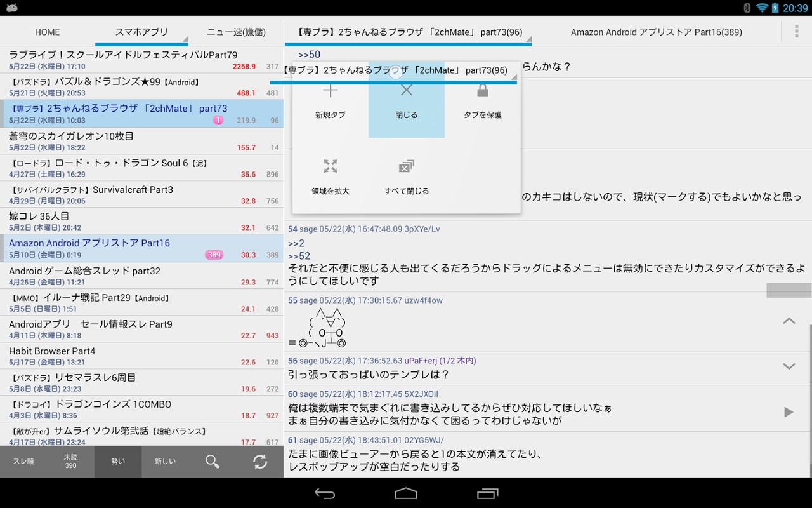812x508 pixels.
Task: Select 2chMate part73(96) thread tab
Action: pos(408,32)
